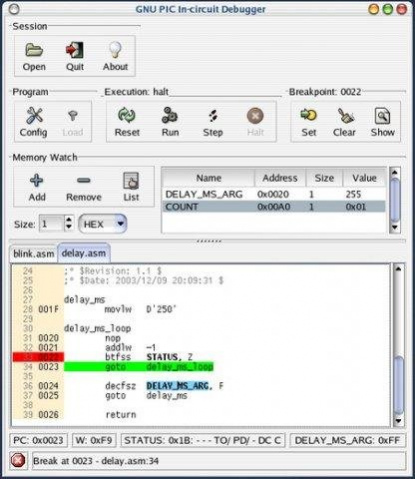This screenshot has height=479, width=415.
Task: Click the STATUS: 0x1B flags field
Action: [203, 440]
